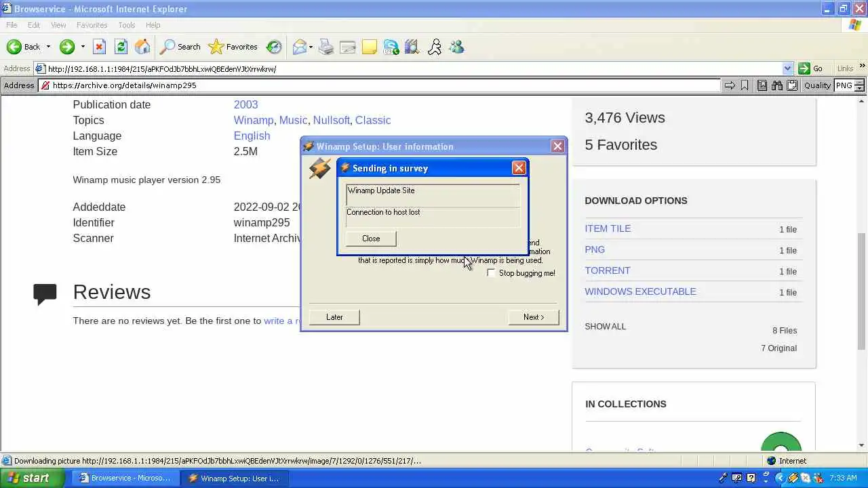
Task: Open the Help menu
Action: (x=153, y=25)
